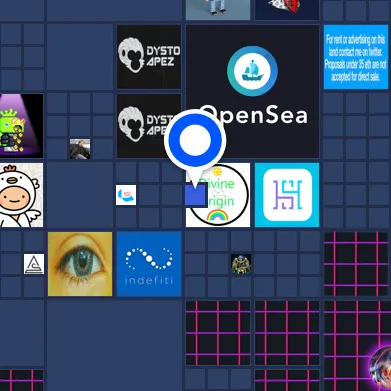Image resolution: width=391 pixels, height=391 pixels.
Task: Select the small white triangle logo parcel
Action: coord(34,264)
